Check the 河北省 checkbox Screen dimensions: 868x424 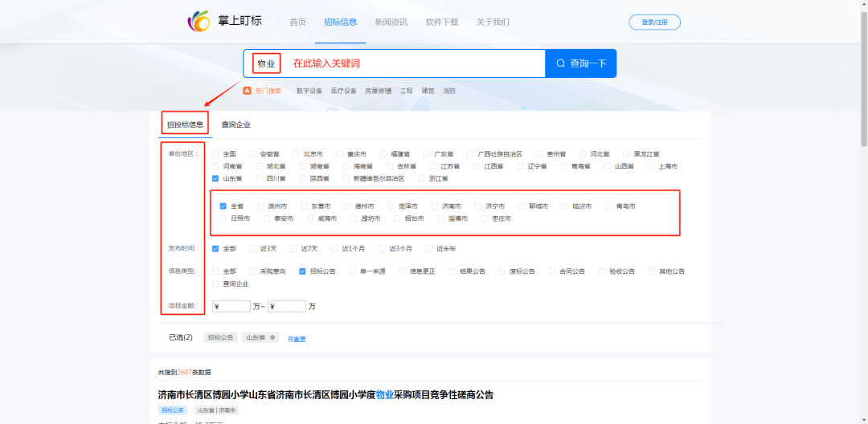pyautogui.click(x=583, y=154)
